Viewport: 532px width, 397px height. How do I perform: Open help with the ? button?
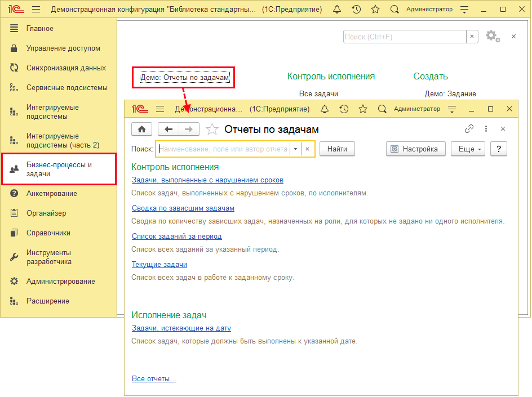(x=499, y=149)
